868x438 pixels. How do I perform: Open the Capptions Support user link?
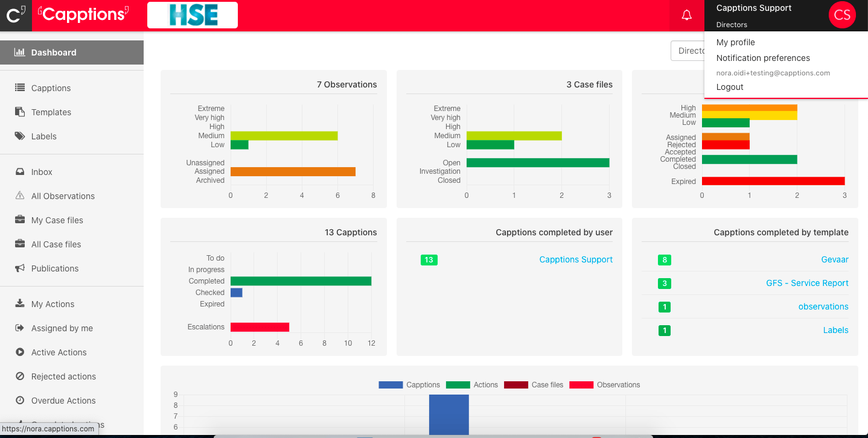click(576, 259)
